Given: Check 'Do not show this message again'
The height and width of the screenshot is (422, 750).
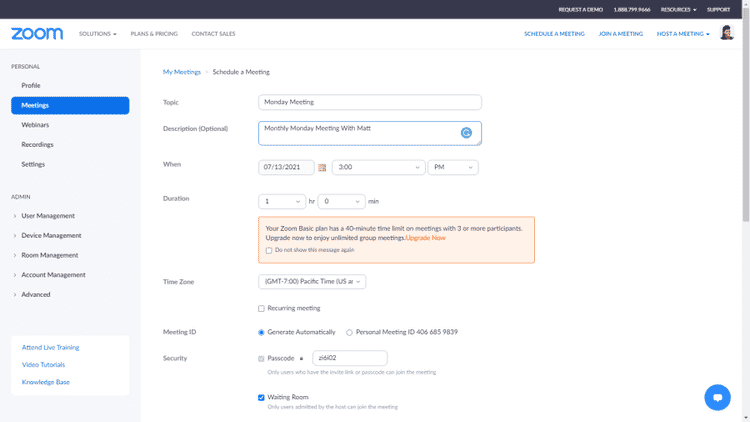Looking at the screenshot, I should [x=269, y=250].
